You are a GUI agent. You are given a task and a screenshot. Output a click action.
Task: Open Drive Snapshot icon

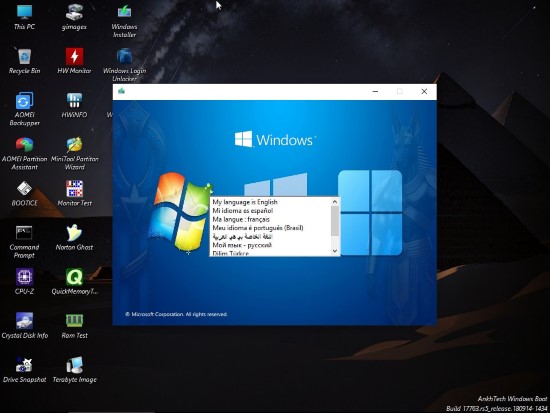click(x=24, y=370)
